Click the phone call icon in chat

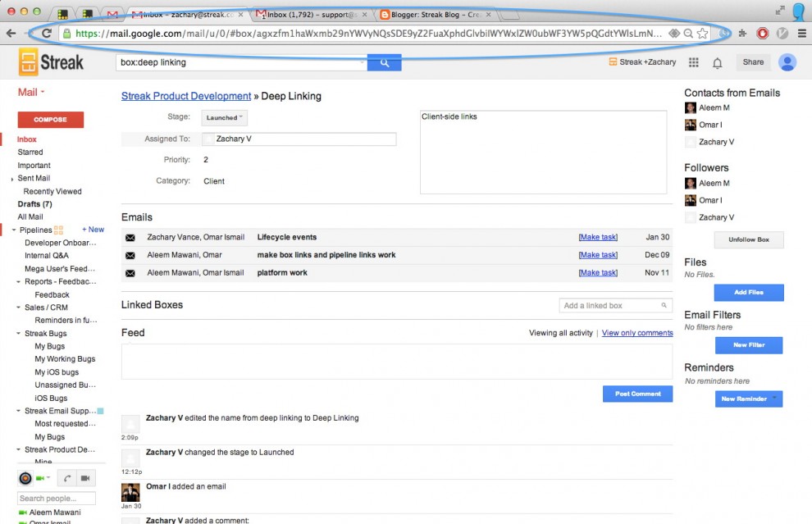67,478
